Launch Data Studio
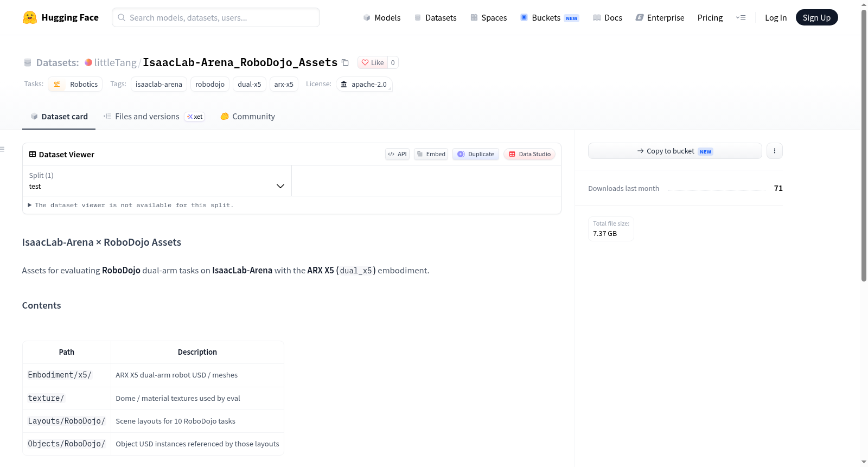 [529, 154]
